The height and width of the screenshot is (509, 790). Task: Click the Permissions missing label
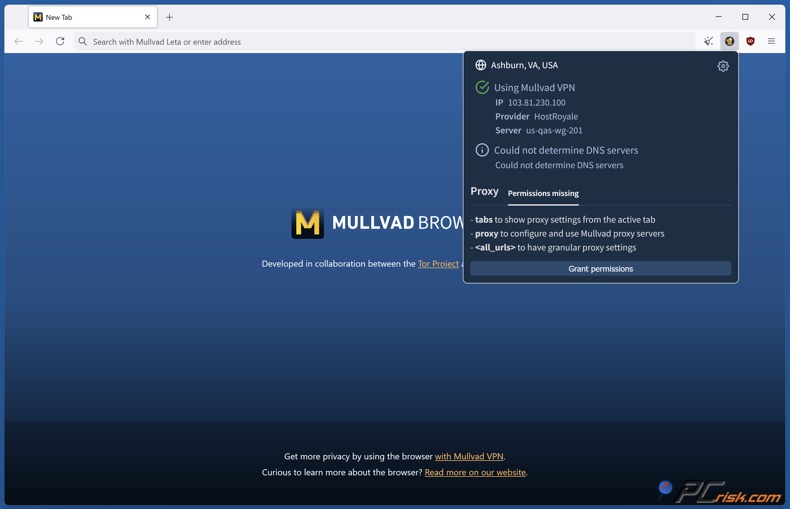pos(543,194)
